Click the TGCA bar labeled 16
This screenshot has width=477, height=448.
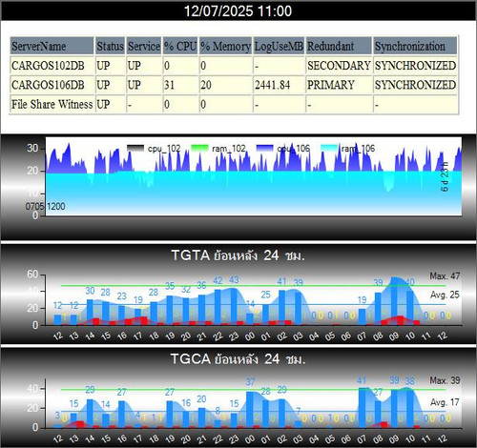tap(186, 420)
